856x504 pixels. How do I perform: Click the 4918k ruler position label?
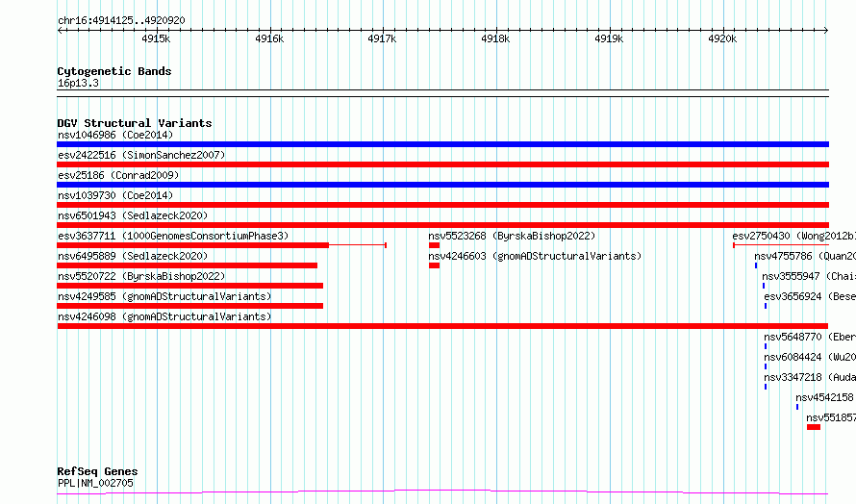[495, 38]
